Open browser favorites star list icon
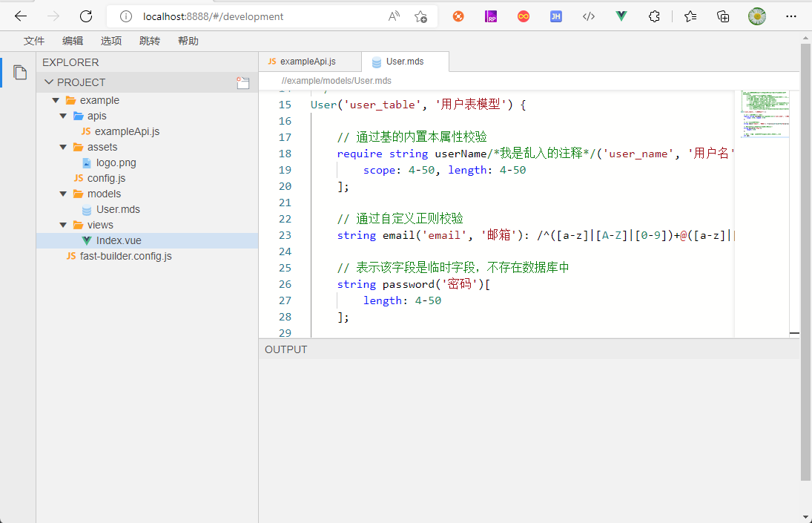 tap(690, 16)
